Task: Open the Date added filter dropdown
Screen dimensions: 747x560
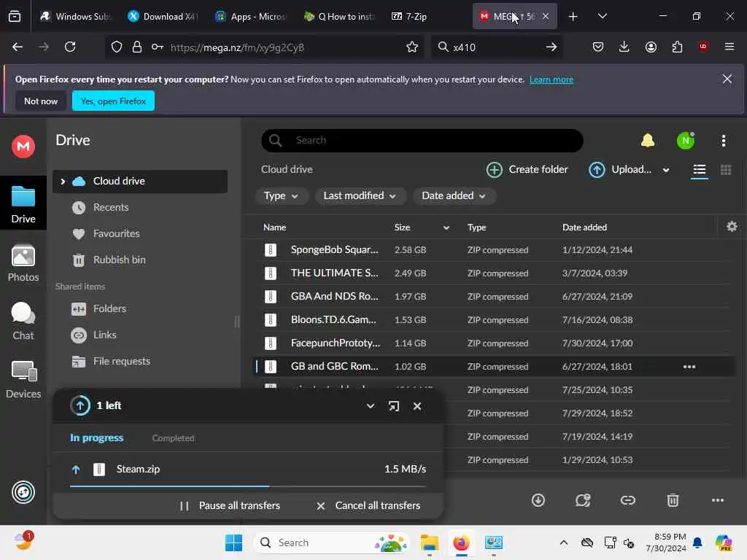Action: click(x=454, y=195)
